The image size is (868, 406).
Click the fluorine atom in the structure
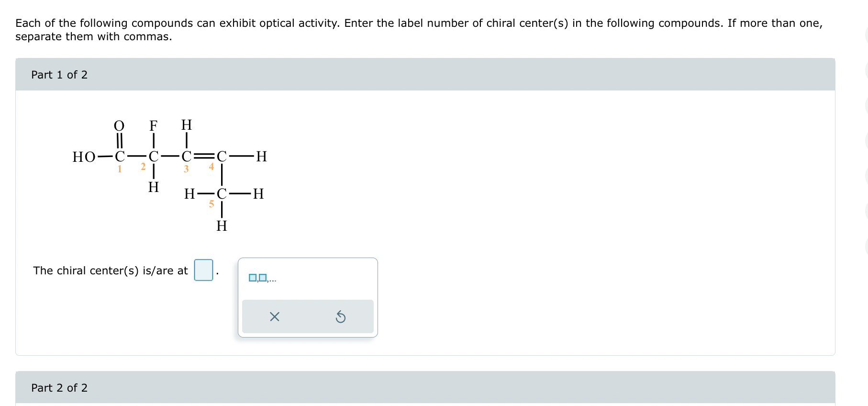tap(153, 126)
